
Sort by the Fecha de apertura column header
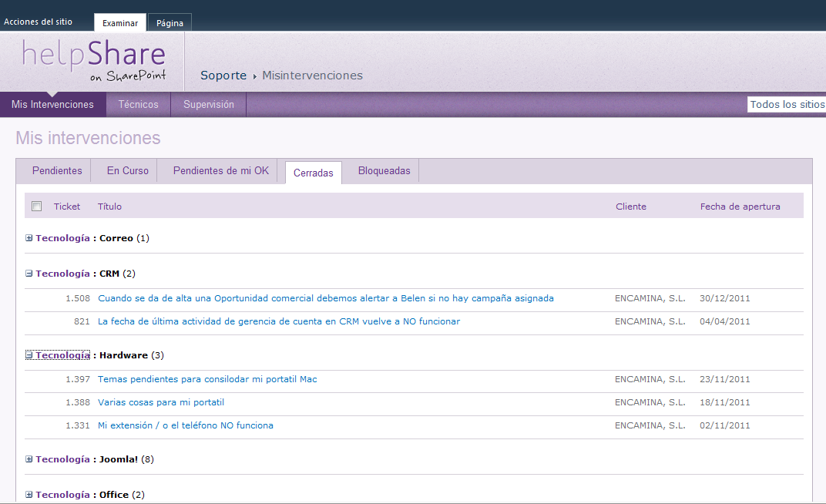click(740, 206)
